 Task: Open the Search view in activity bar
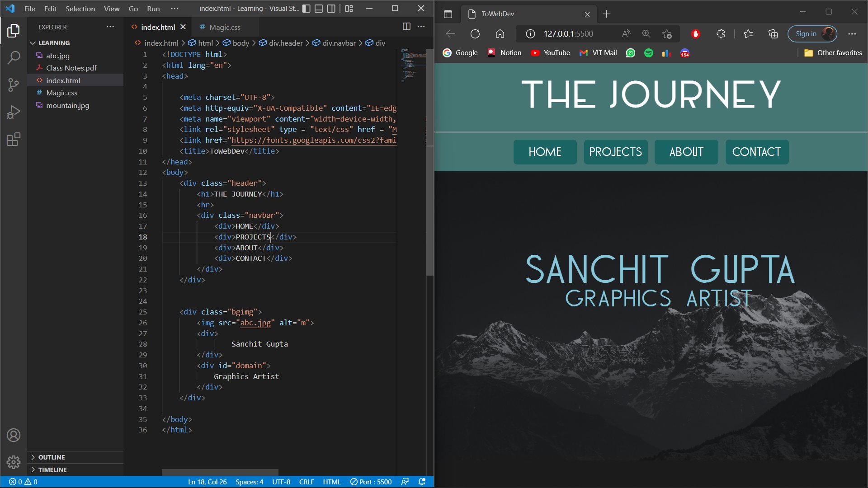[14, 57]
